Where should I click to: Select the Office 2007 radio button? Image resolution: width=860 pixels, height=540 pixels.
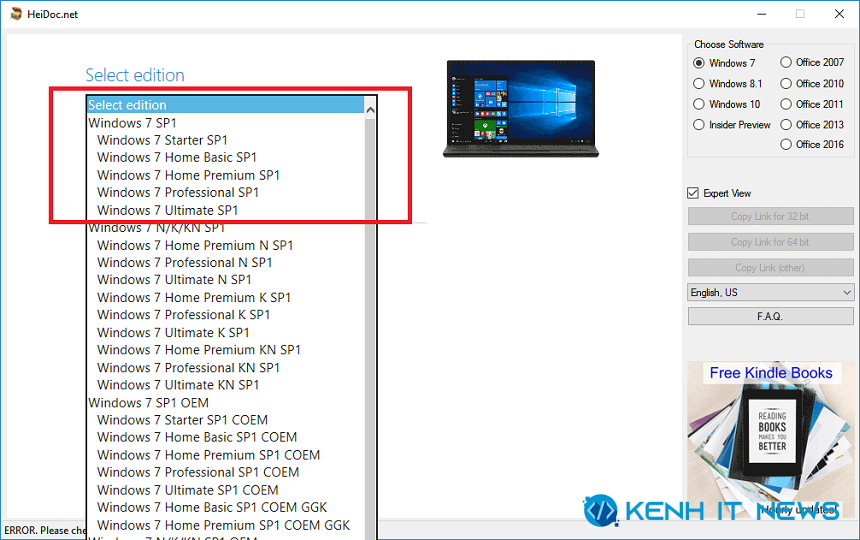coord(786,62)
